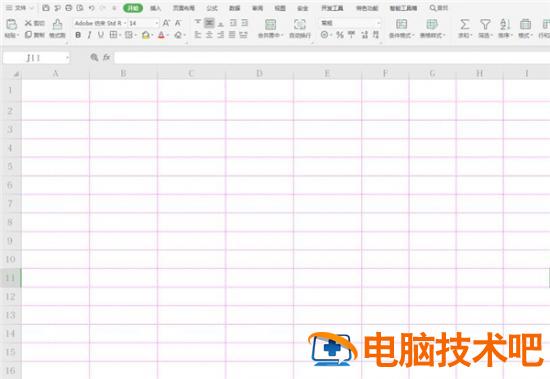Decrease font size with smaller A icon

click(178, 23)
